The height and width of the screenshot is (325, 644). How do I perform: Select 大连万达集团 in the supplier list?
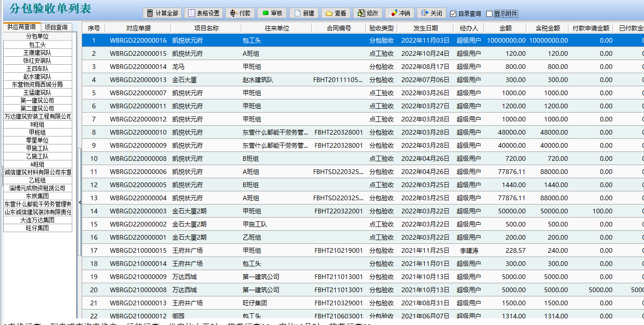click(x=38, y=220)
